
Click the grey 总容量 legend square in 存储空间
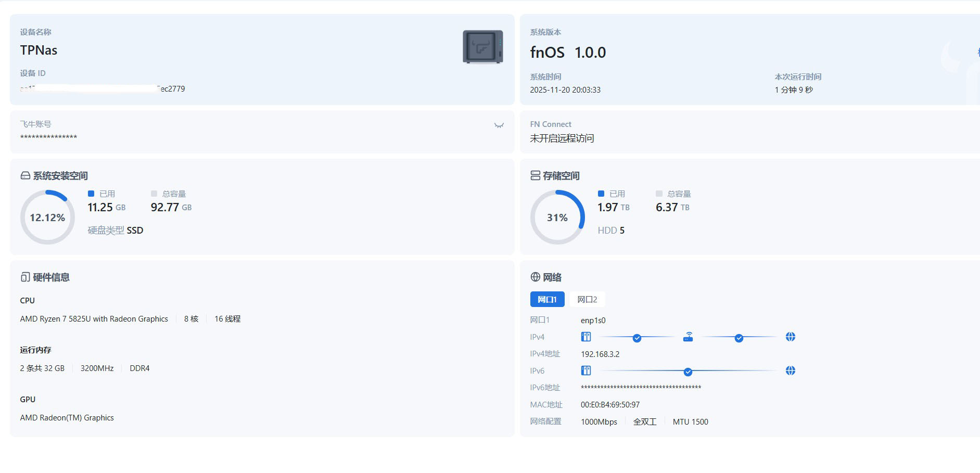tap(659, 194)
